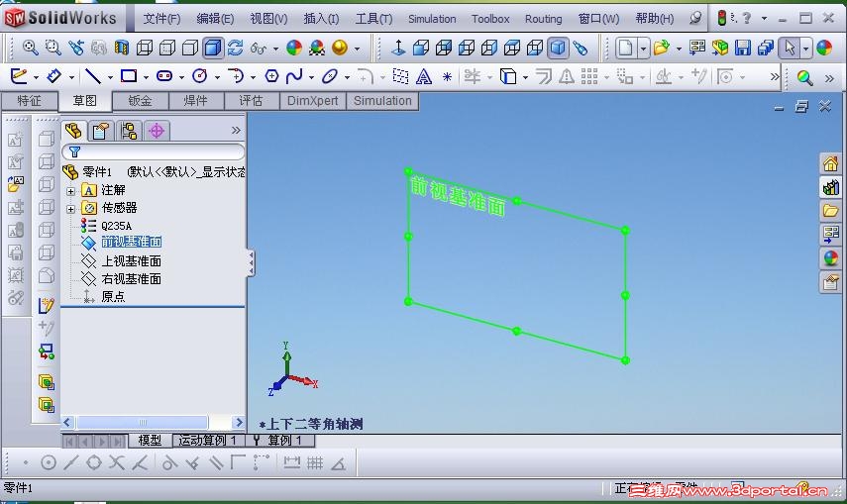
Task: Click the Apply Scene icon
Action: click(x=317, y=49)
